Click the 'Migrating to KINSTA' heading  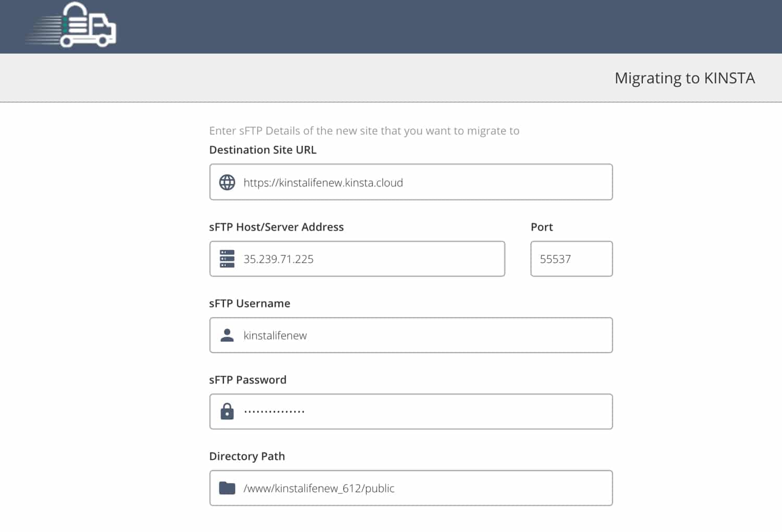tap(685, 78)
